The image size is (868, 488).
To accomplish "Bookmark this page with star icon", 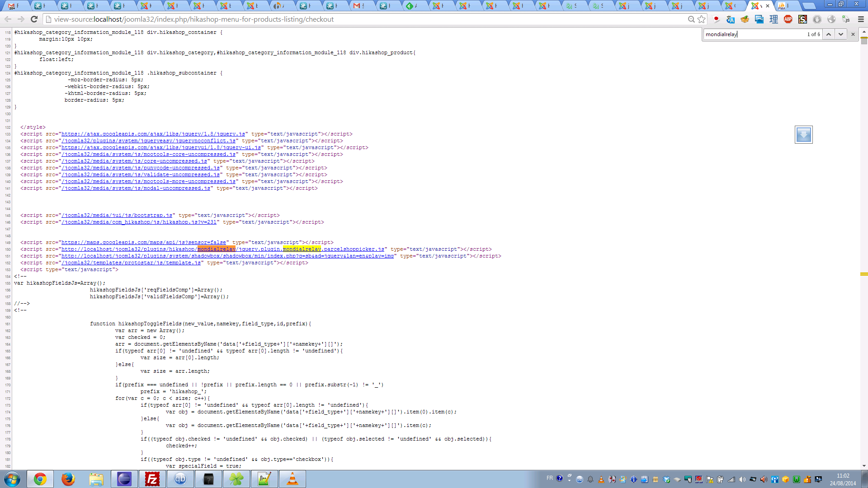I will (x=702, y=19).
